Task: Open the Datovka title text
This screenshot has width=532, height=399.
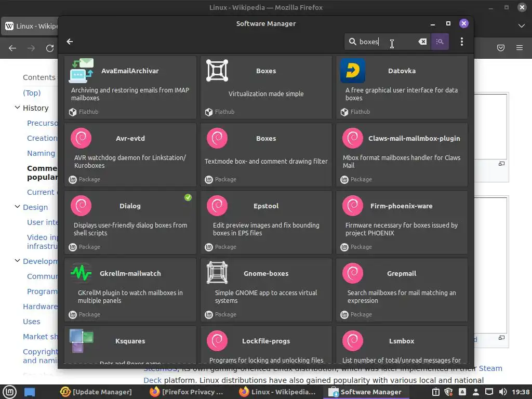Action: pos(402,71)
